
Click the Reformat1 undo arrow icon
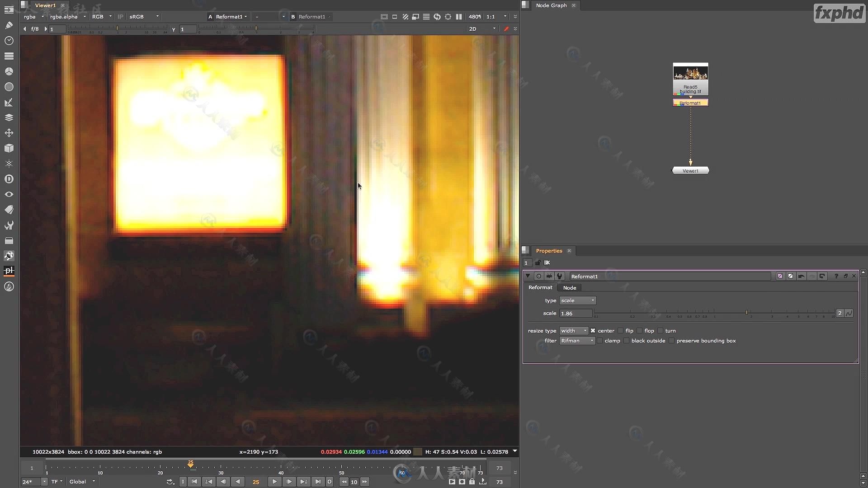point(801,276)
